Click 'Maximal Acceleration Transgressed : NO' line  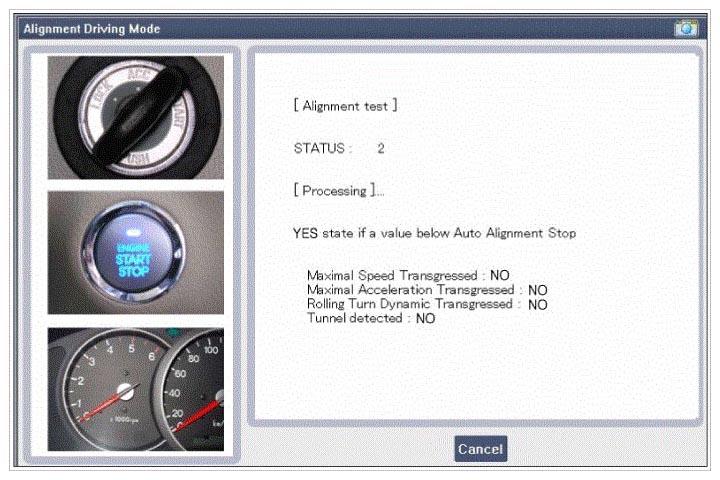pos(427,290)
